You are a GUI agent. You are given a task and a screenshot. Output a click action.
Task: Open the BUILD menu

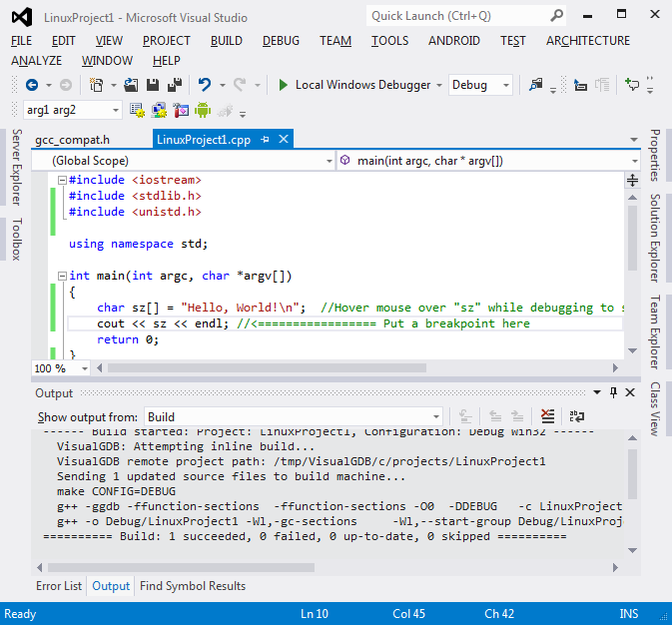[227, 41]
